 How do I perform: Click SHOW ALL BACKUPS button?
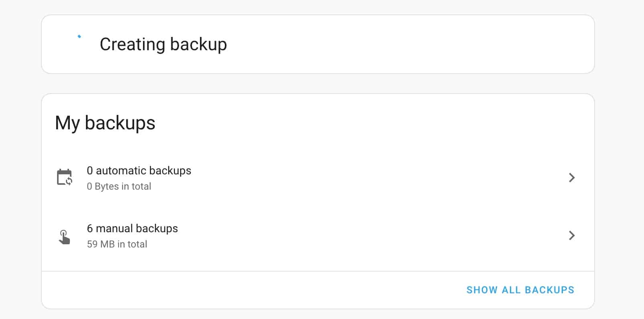(520, 290)
